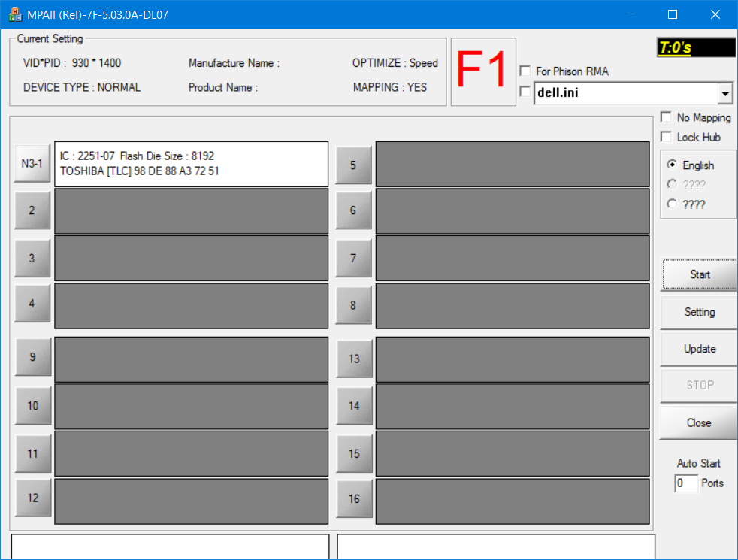738x560 pixels.
Task: Click port button 6
Action: pyautogui.click(x=353, y=210)
